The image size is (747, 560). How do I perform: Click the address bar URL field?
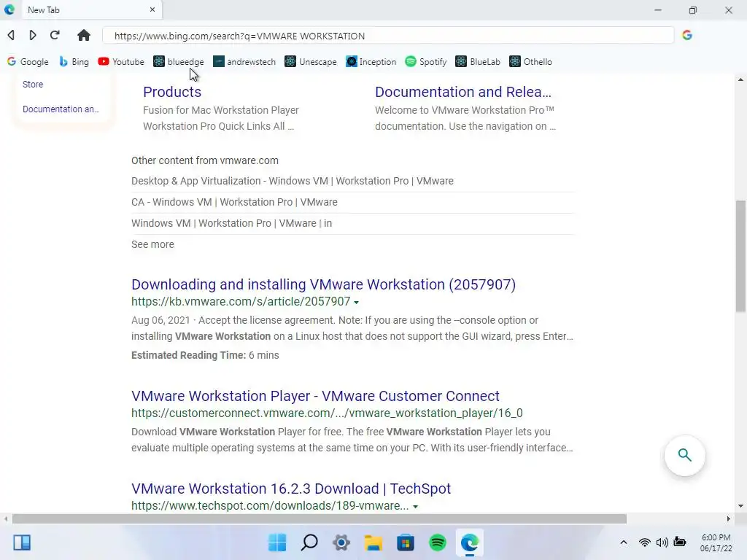coord(388,36)
